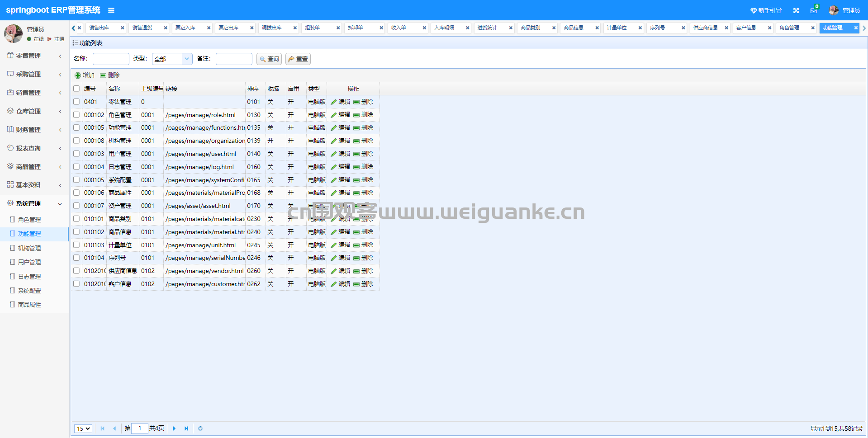Expand the 商品管理 sidebar menu
The width and height of the screenshot is (868, 438).
(34, 167)
